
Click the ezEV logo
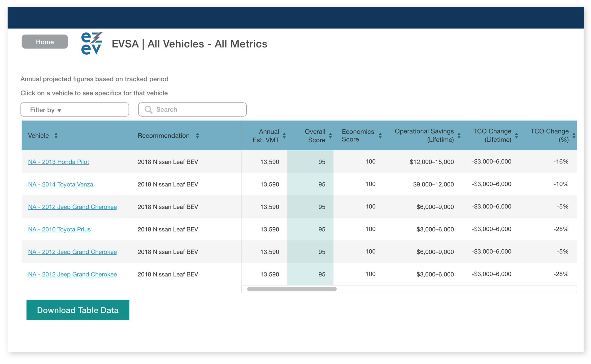tap(92, 43)
